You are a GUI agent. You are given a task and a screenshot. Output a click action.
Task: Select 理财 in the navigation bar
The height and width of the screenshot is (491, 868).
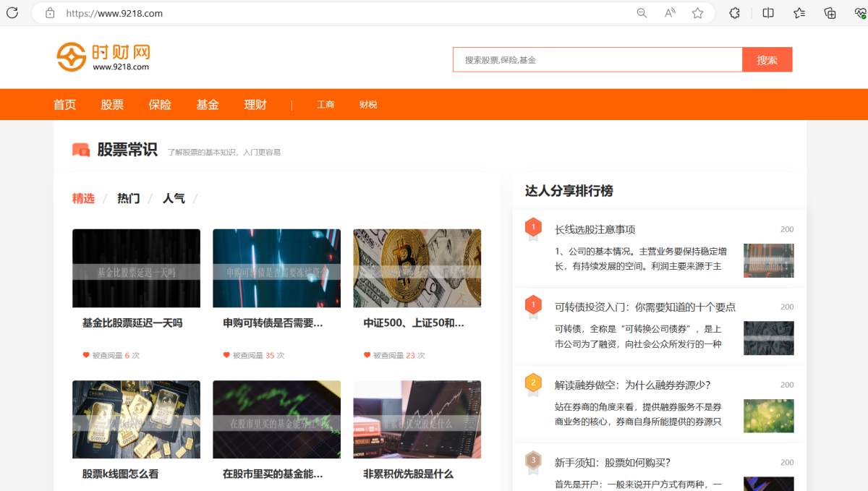point(255,104)
